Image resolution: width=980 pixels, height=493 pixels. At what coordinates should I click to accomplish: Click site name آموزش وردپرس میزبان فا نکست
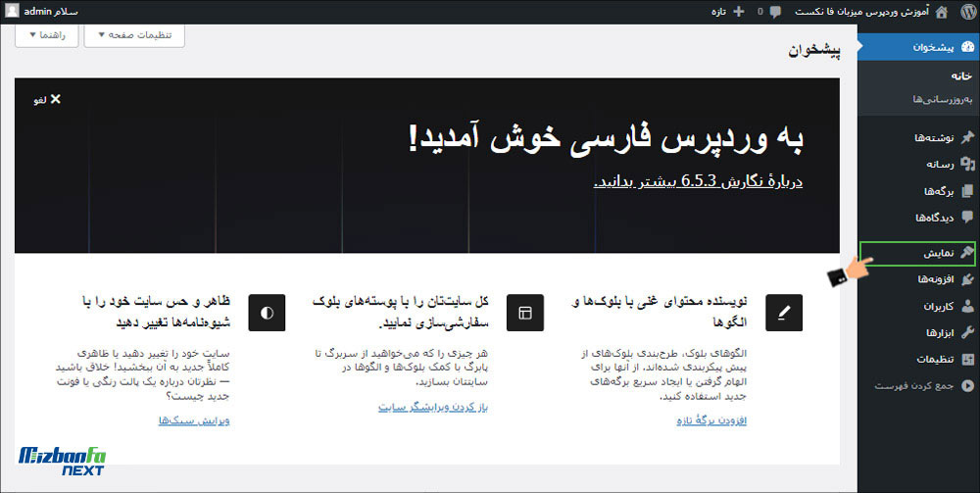pyautogui.click(x=861, y=12)
